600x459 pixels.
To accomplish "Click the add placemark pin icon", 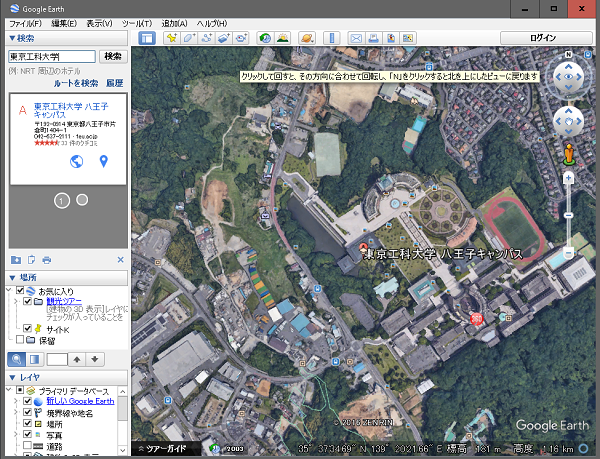I will [x=171, y=38].
